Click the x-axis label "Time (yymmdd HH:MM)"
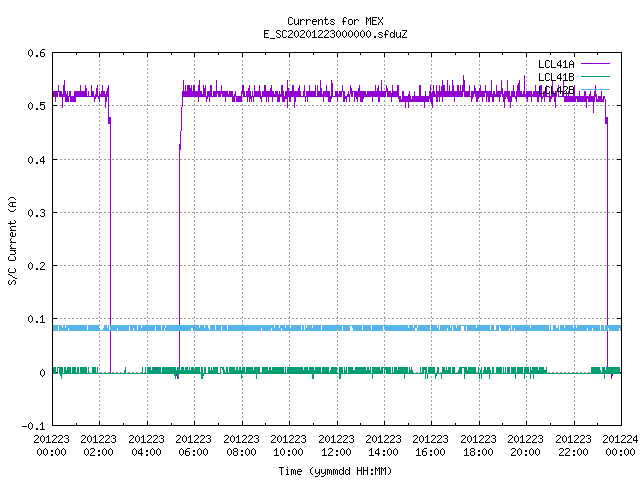Screen dimensions: 640x480 335,471
